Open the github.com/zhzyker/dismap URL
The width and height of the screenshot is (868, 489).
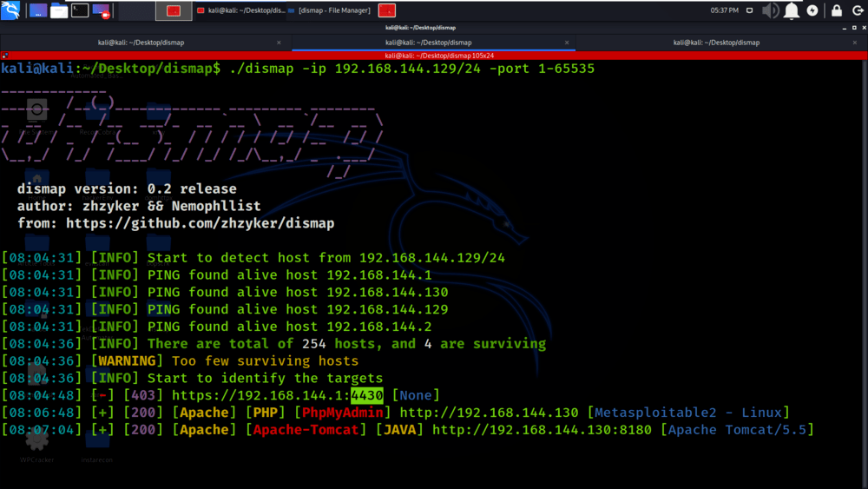200,223
